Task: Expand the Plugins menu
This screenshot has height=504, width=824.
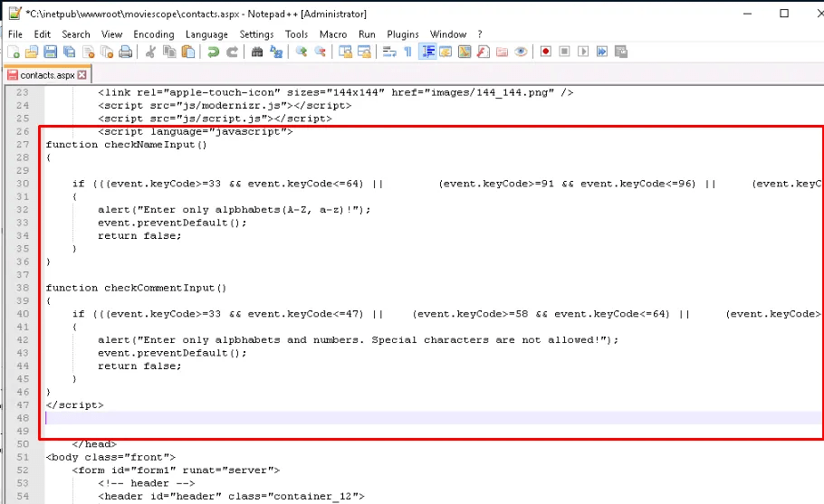Action: tap(403, 34)
